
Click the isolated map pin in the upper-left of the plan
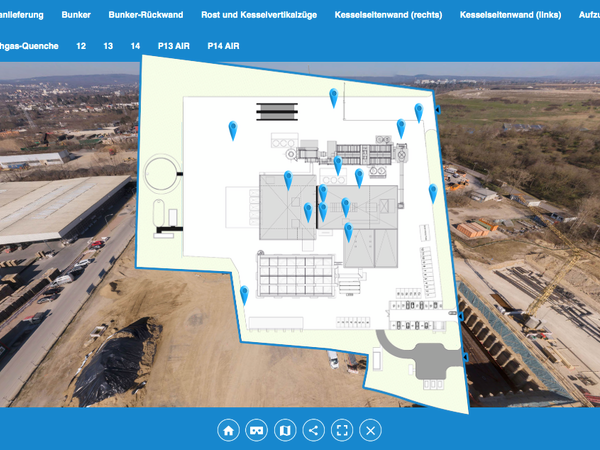pyautogui.click(x=232, y=128)
